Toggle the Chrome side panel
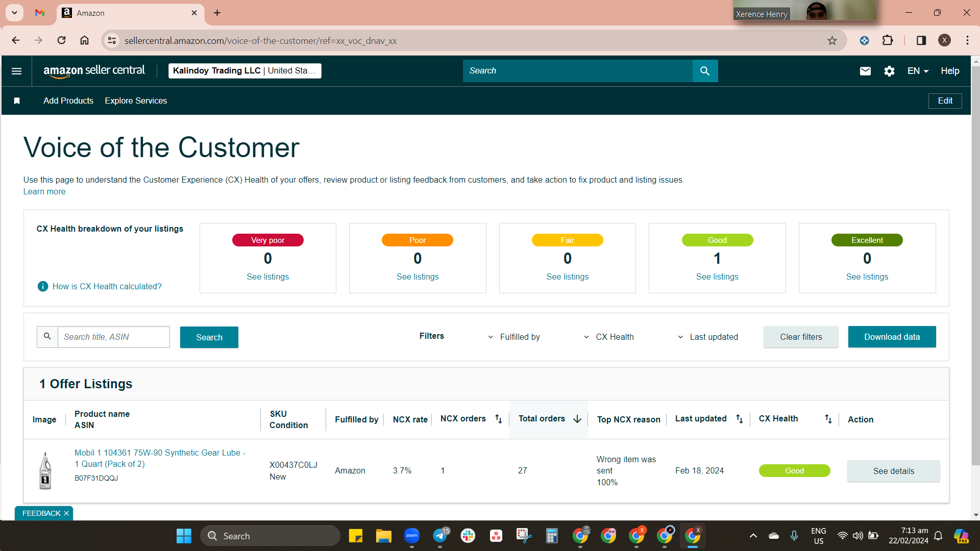The width and height of the screenshot is (980, 551). 921,40
